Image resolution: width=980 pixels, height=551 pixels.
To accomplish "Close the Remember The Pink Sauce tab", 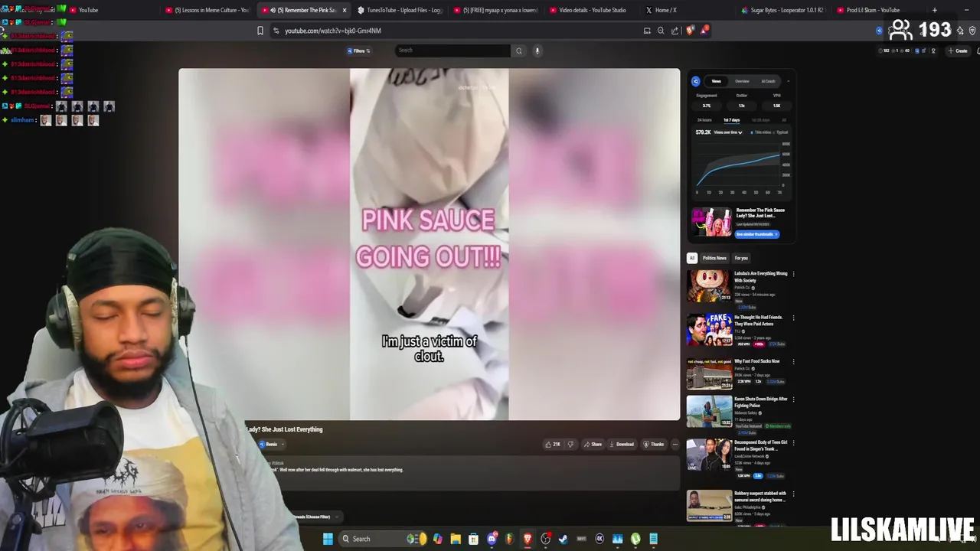I will pyautogui.click(x=344, y=10).
